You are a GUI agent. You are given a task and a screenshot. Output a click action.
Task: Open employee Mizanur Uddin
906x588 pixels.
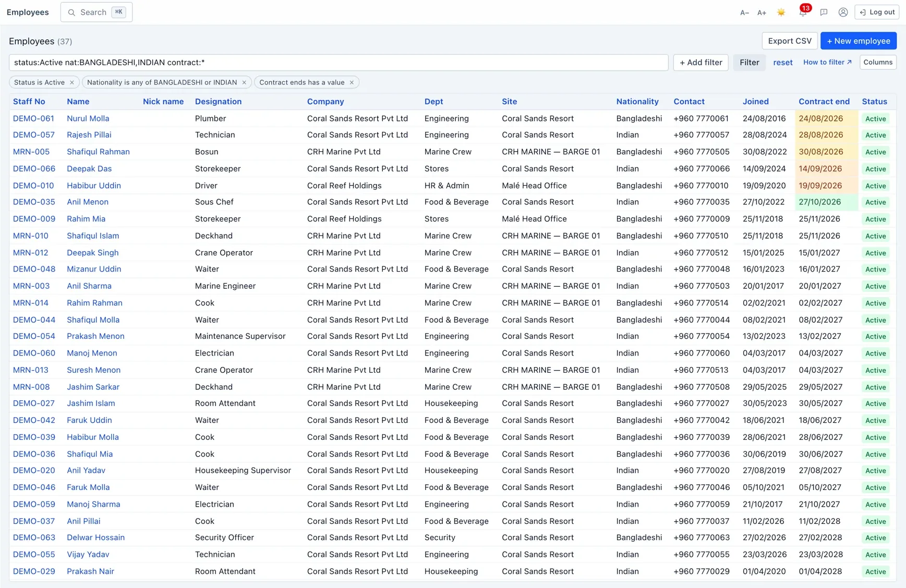coord(94,269)
